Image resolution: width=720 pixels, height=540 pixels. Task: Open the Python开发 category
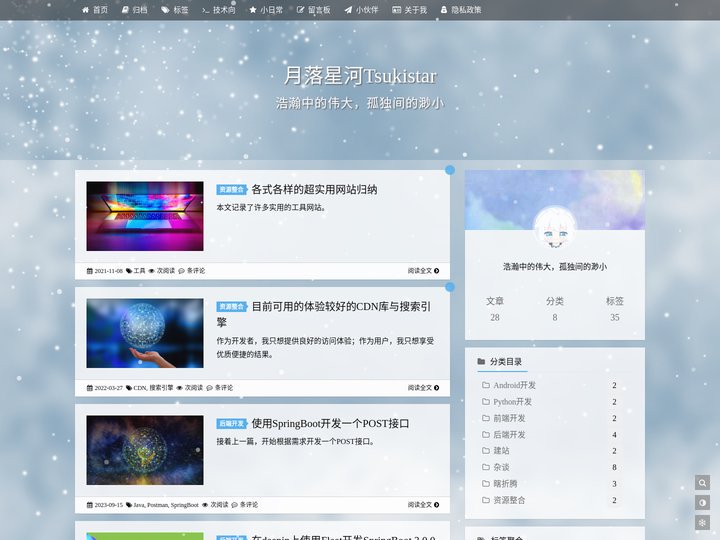tap(512, 401)
